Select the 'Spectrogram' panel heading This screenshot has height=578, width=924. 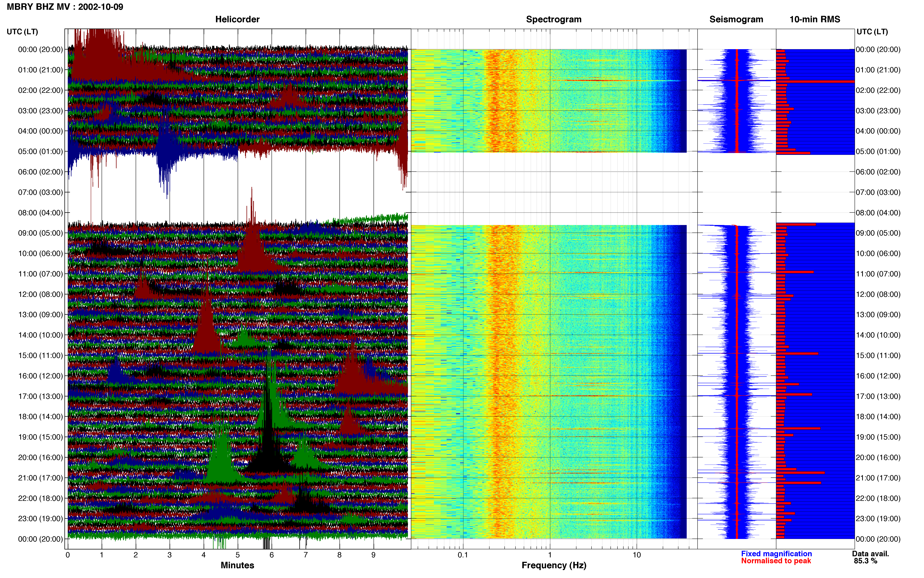pyautogui.click(x=554, y=19)
